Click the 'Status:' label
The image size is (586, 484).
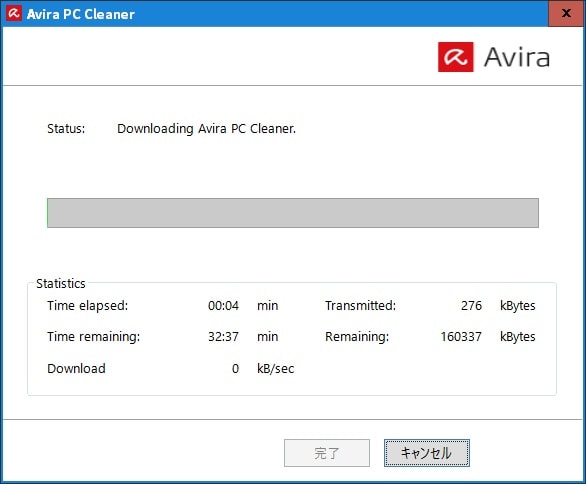(x=66, y=129)
